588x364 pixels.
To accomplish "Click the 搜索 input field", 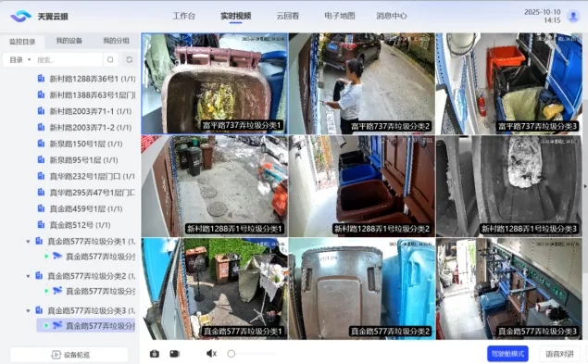I will (69, 59).
